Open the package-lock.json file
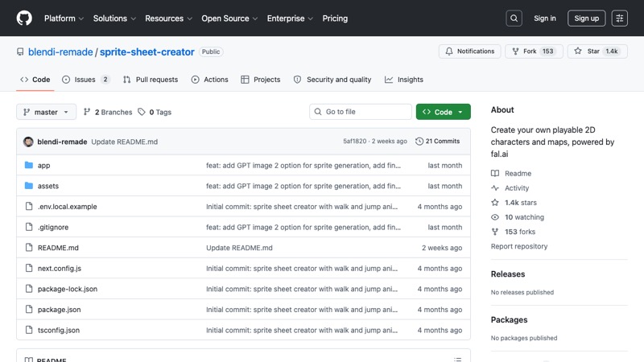Screen dimensions: 644x362 68,289
